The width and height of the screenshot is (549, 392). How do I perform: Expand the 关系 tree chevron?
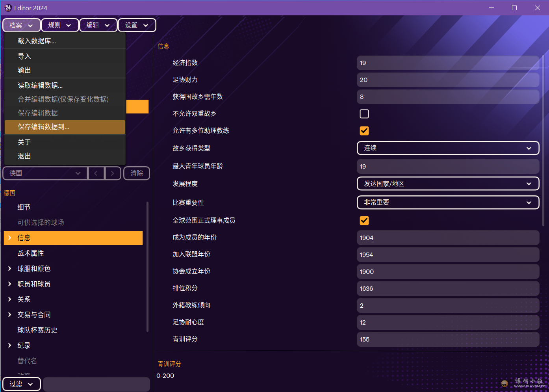10,299
